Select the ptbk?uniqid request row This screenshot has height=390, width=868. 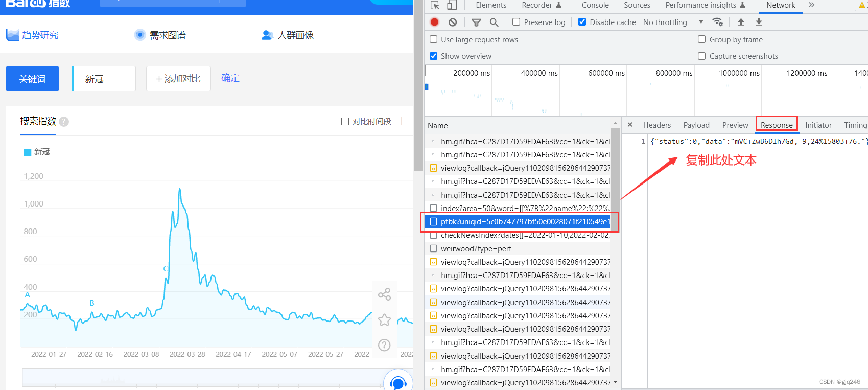518,221
